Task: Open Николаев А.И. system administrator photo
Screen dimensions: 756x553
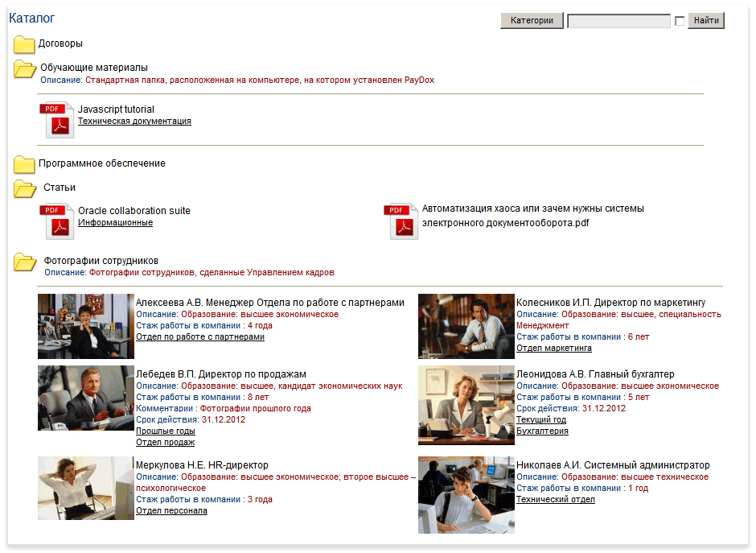Action: tap(466, 495)
